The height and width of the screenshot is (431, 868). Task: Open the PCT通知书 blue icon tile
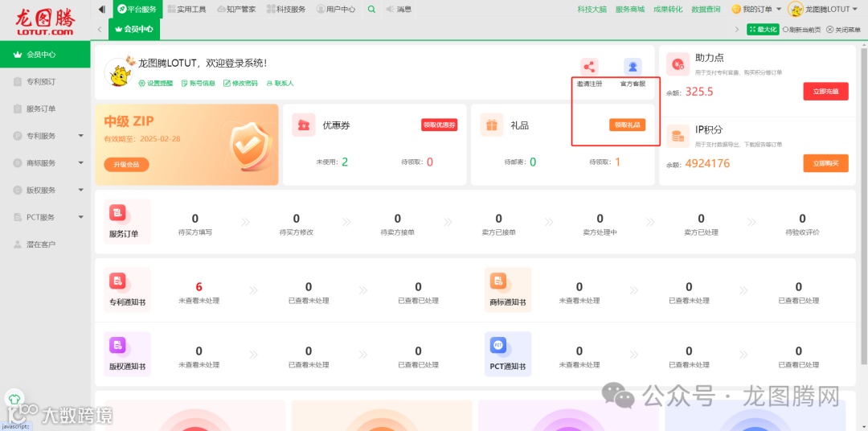point(508,354)
